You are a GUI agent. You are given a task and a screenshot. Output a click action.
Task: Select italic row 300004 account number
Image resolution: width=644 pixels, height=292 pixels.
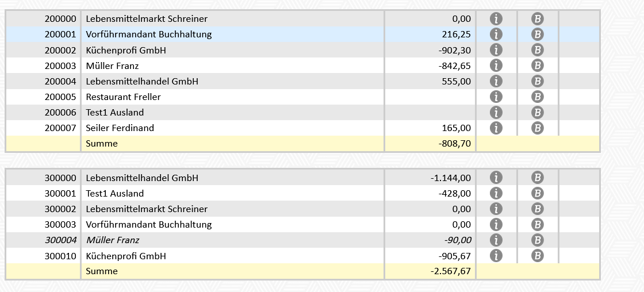pyautogui.click(x=60, y=240)
